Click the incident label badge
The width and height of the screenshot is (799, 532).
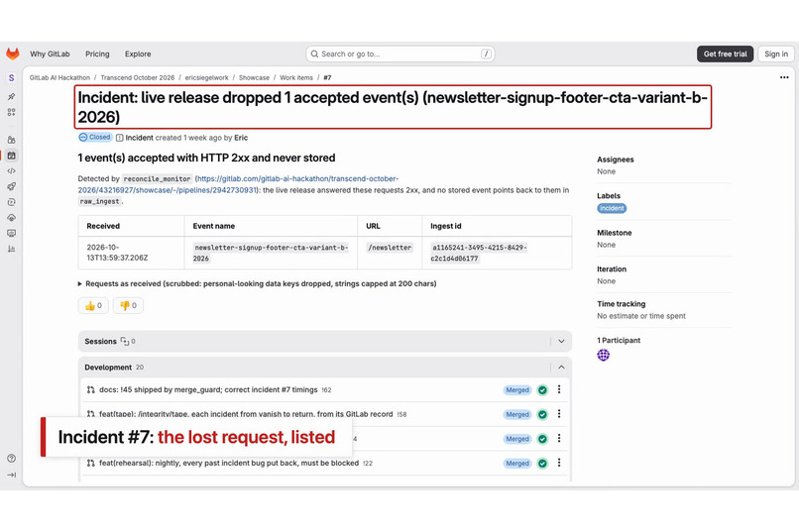pyautogui.click(x=612, y=208)
